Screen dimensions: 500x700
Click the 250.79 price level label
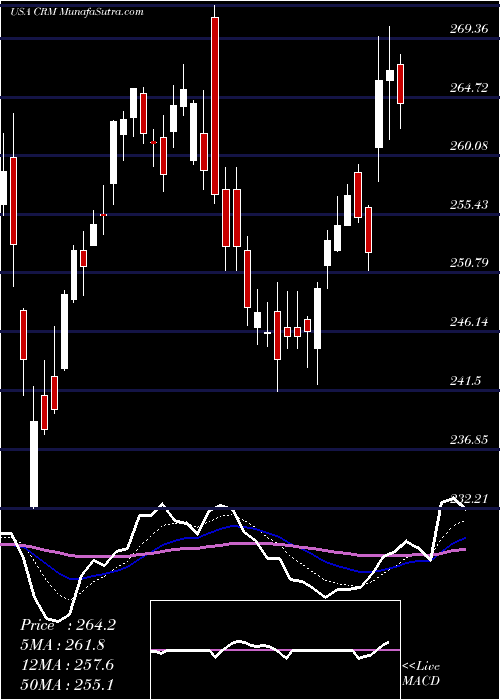click(468, 263)
